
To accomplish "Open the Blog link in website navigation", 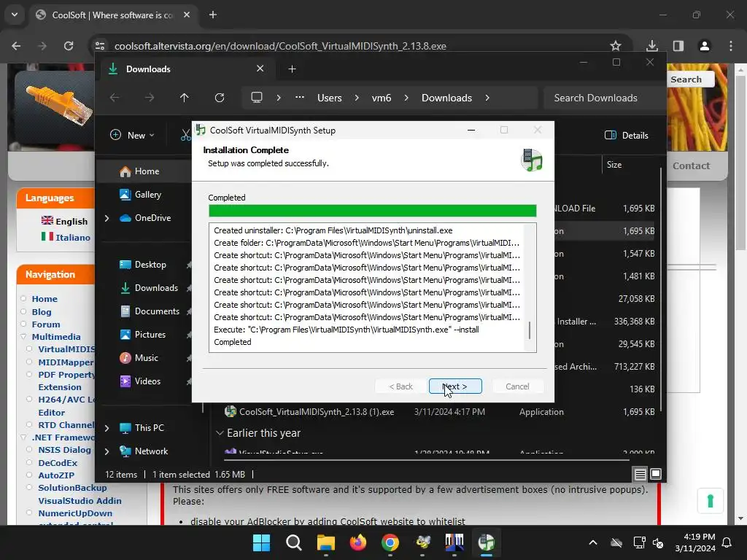I will [x=42, y=312].
